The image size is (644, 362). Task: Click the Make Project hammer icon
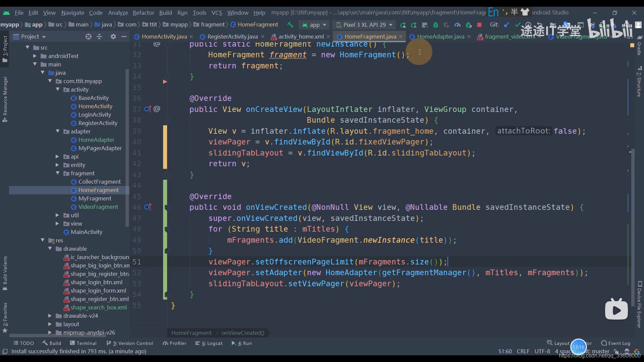[290, 25]
